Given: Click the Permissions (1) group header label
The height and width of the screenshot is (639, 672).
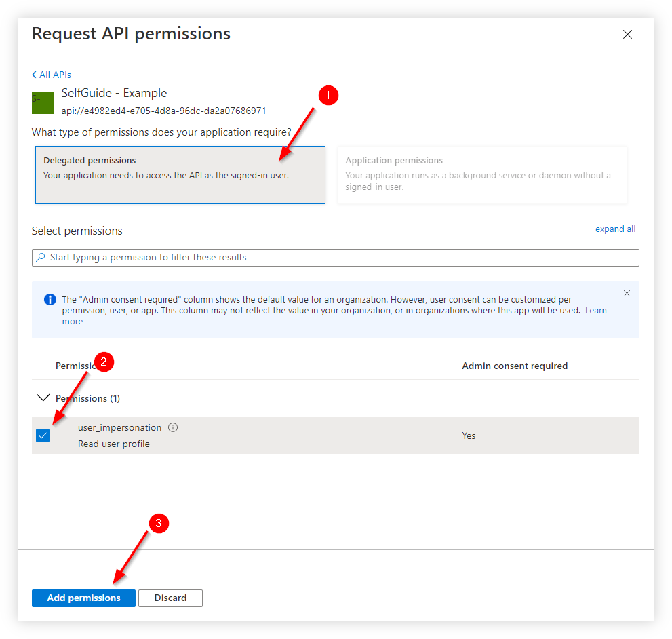Looking at the screenshot, I should [x=87, y=398].
